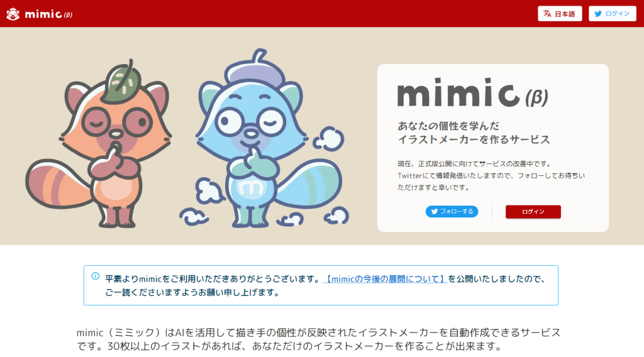
Task: Click the green leaf on the orange raccoon's head
Action: [x=122, y=81]
